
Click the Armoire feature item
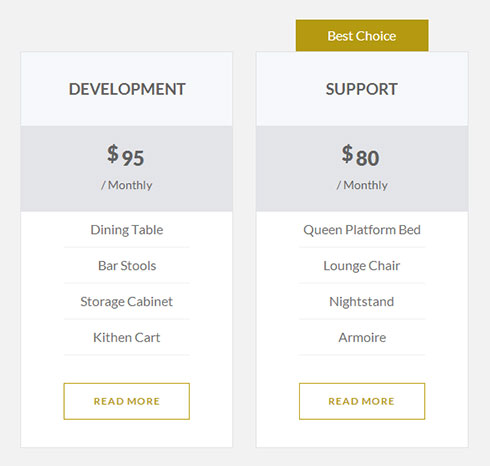pos(362,337)
